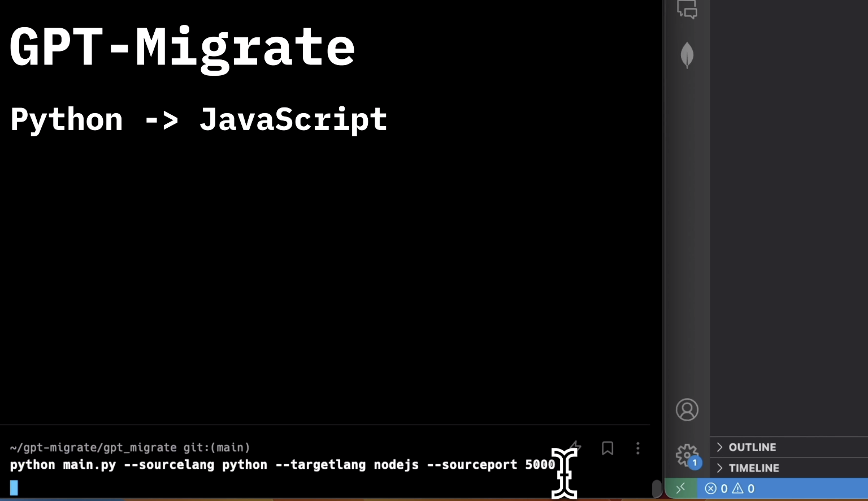Click the warnings triangle icon in the status bar

739,489
